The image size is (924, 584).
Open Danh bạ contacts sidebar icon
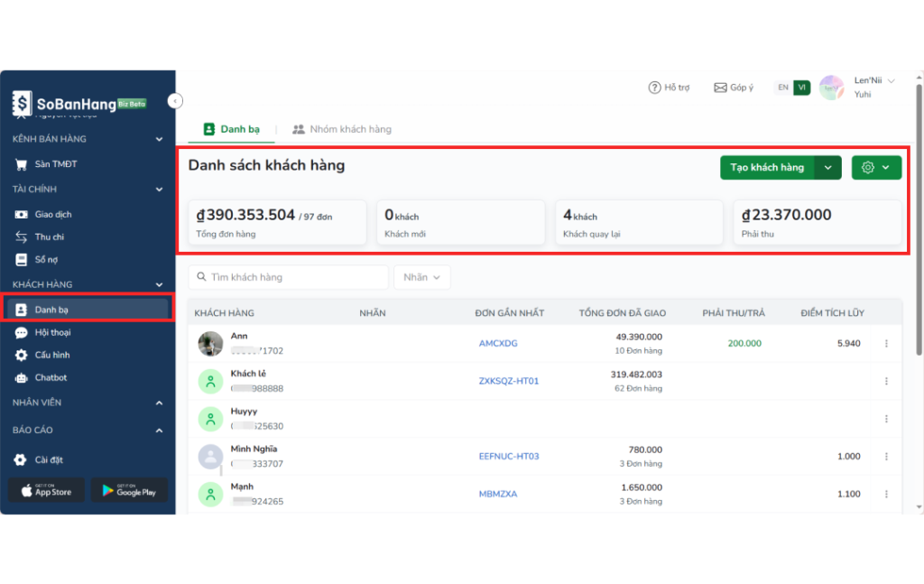click(22, 310)
